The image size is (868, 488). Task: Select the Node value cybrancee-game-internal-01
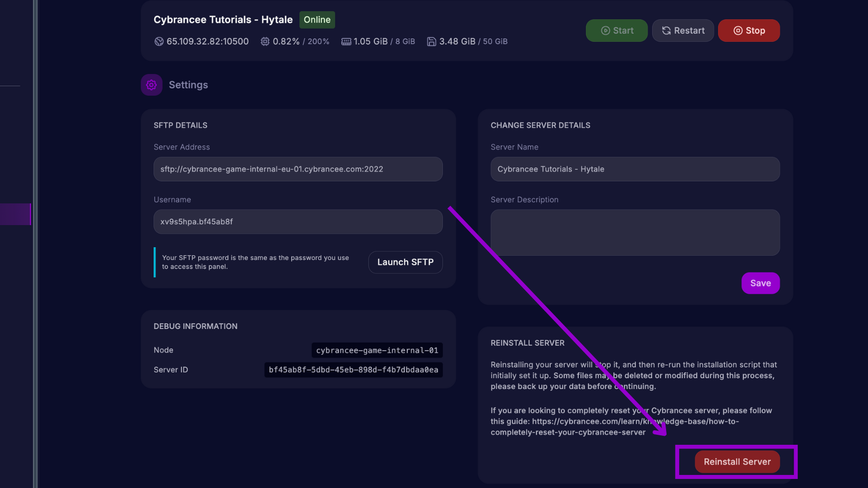point(377,350)
